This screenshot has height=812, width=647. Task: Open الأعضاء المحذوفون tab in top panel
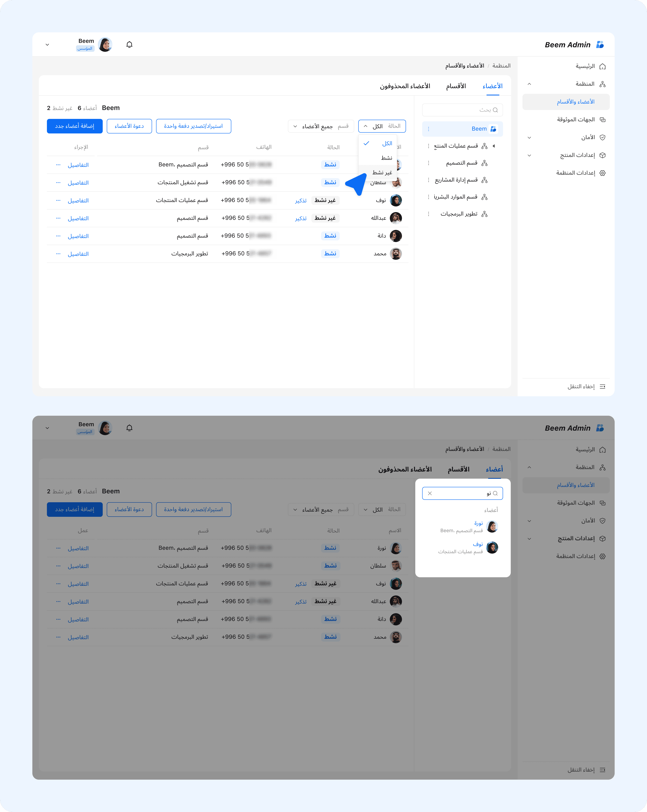[x=405, y=86]
